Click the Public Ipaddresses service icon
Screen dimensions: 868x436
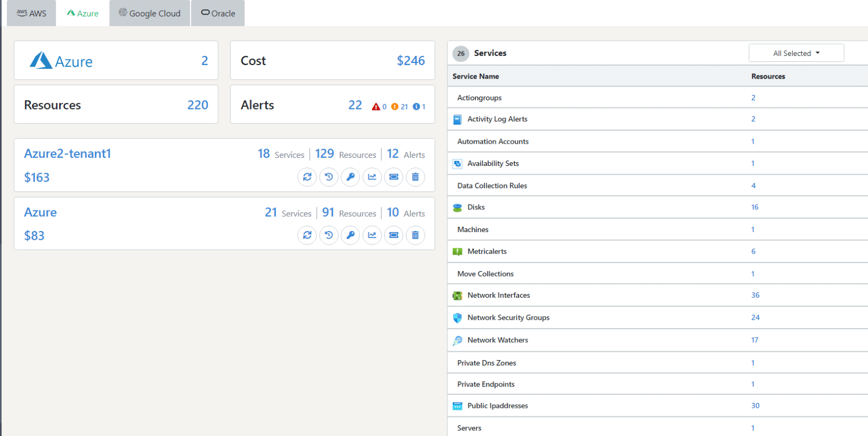coord(457,406)
